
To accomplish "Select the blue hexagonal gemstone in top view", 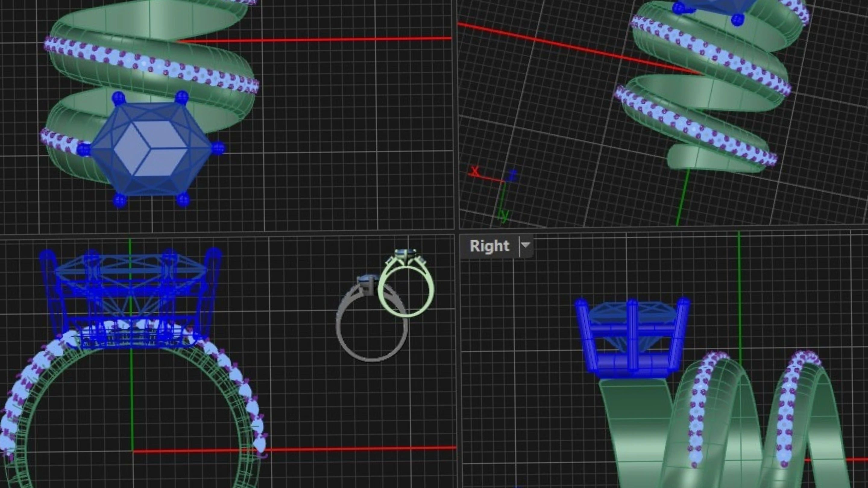I will coord(151,149).
